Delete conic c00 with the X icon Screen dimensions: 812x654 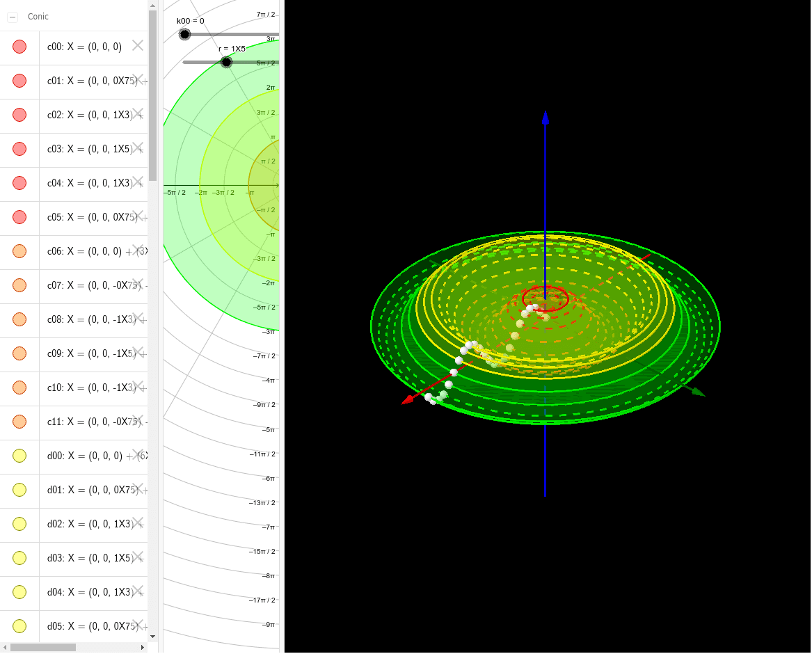pos(138,45)
